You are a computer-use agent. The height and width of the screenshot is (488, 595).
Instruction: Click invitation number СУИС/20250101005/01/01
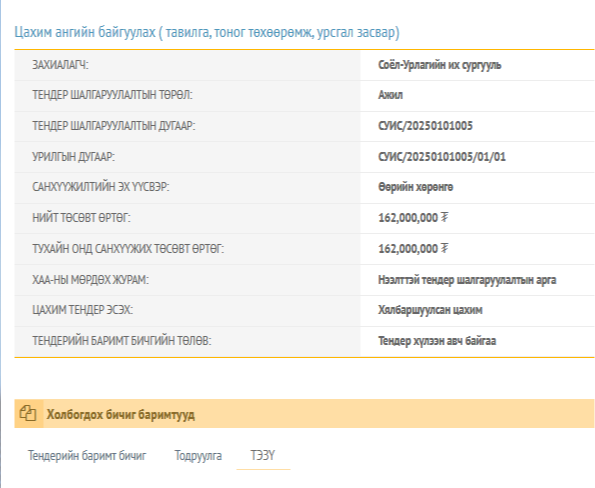[442, 157]
